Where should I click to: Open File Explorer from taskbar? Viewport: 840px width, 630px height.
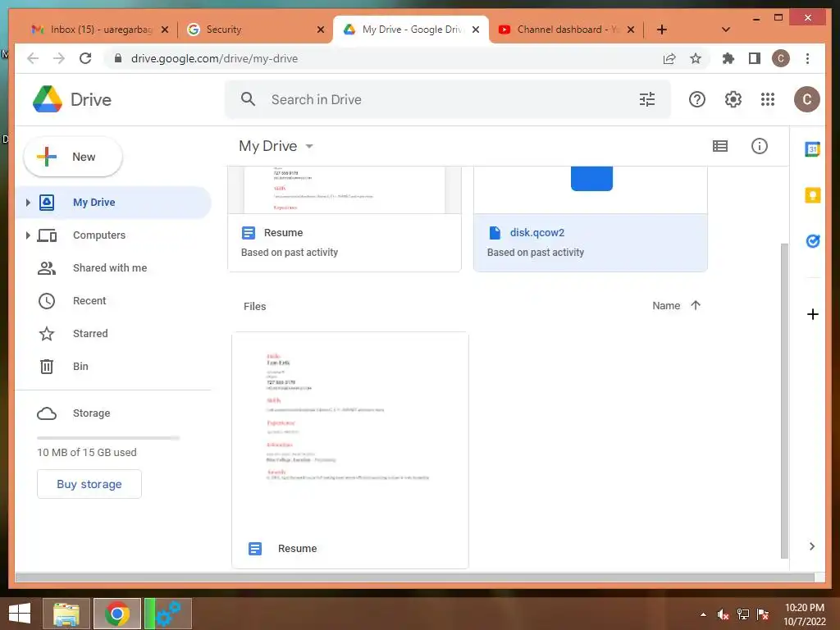tap(66, 614)
